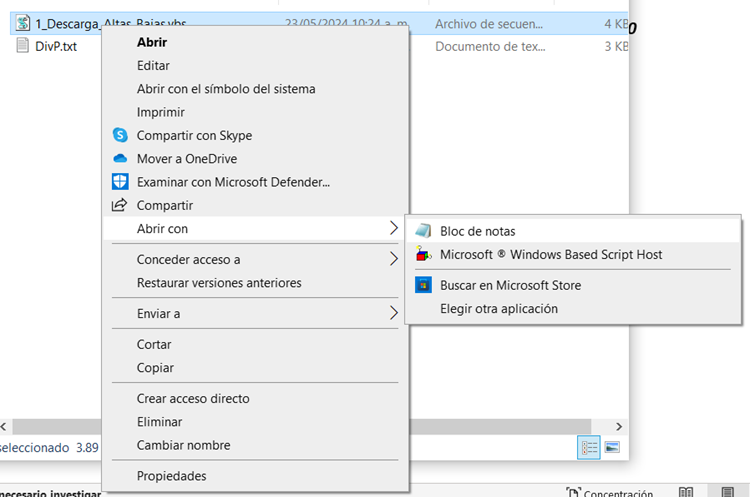Select Elegir otra aplicación option

pos(498,309)
